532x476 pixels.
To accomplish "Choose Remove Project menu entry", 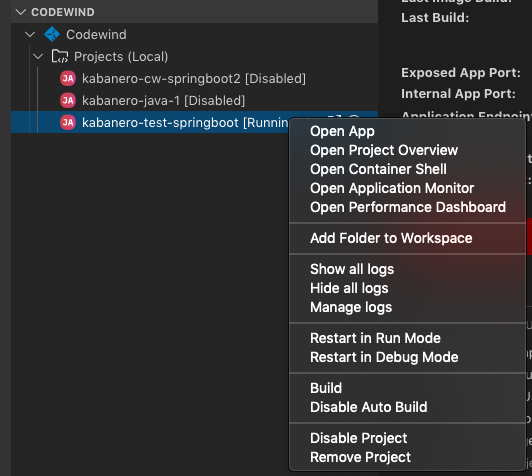I will pos(407,457).
